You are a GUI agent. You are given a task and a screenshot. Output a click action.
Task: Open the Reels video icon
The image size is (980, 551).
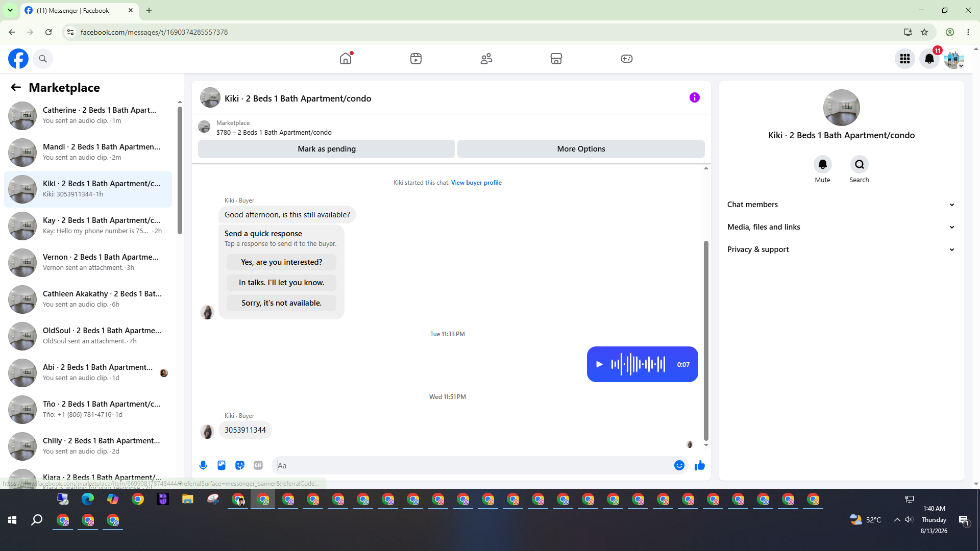click(416, 59)
